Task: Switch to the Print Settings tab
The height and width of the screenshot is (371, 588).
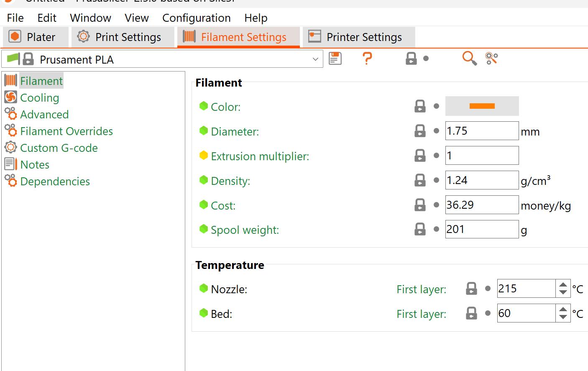Action: [x=122, y=37]
